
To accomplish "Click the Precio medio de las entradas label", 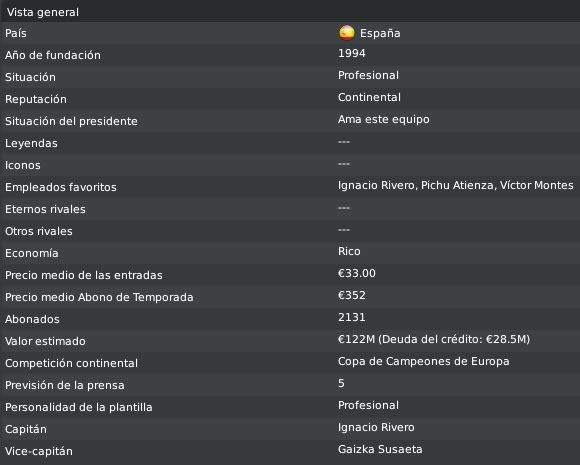I will (84, 275).
